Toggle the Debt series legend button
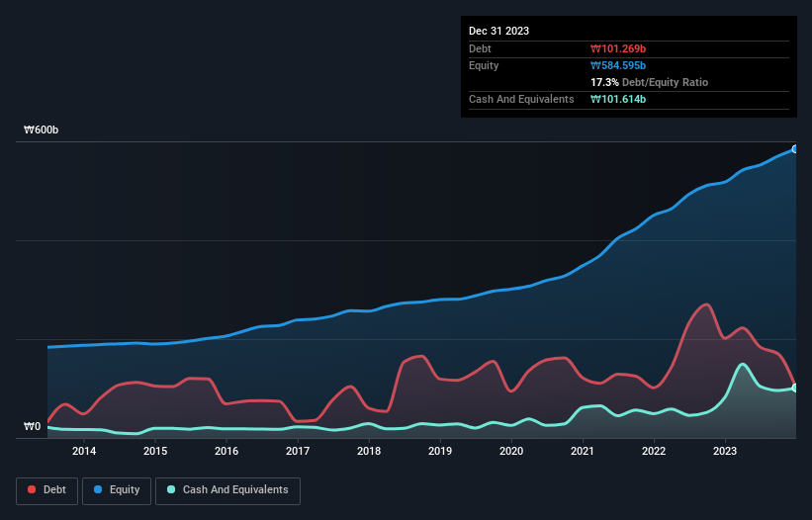Image resolution: width=812 pixels, height=520 pixels. (46, 490)
